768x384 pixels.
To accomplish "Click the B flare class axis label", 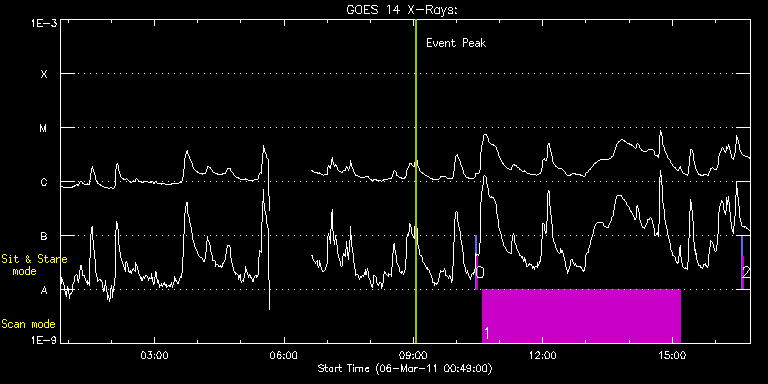I will pos(44,237).
